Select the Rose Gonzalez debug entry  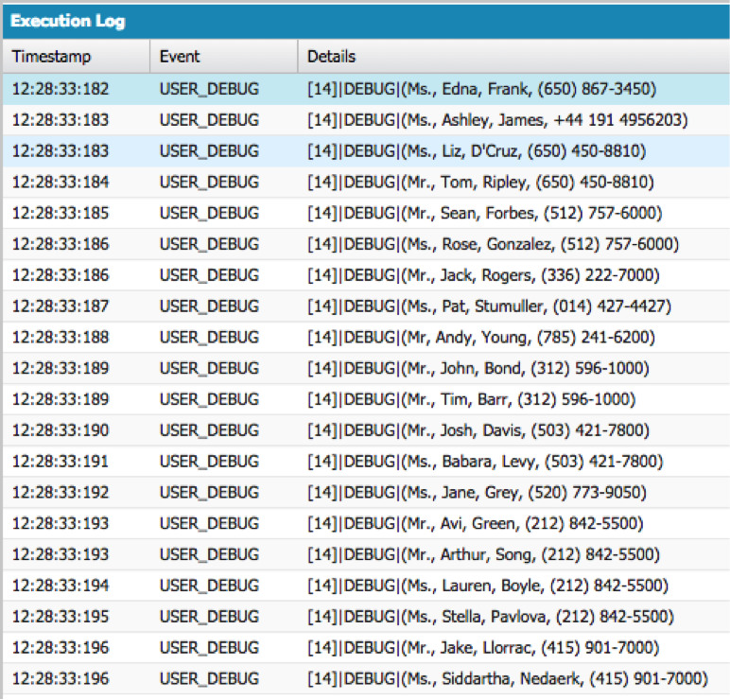point(366,244)
